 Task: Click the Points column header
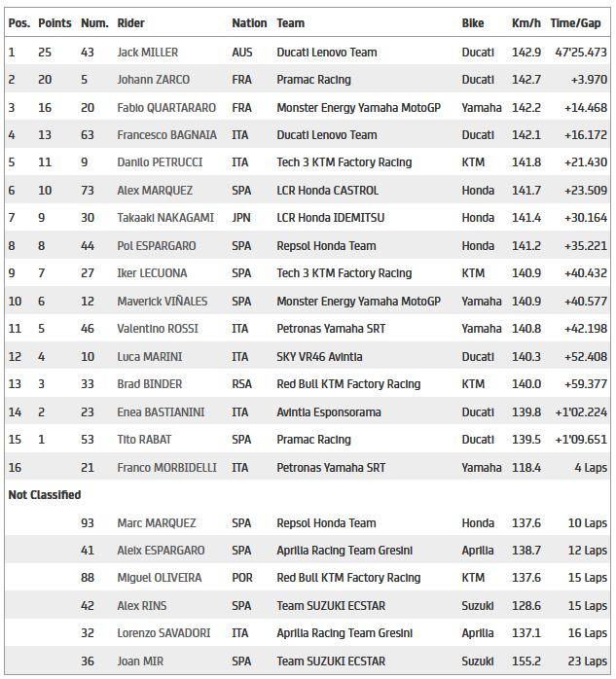pyautogui.click(x=54, y=22)
